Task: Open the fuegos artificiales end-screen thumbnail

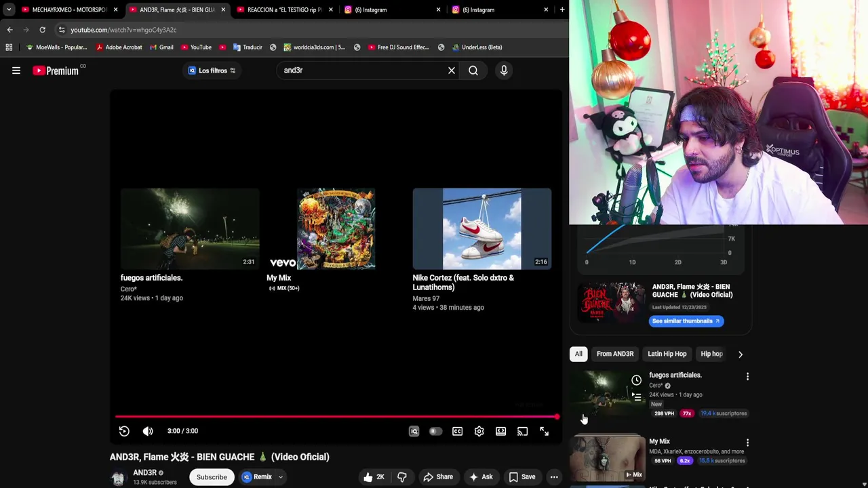Action: click(x=190, y=229)
